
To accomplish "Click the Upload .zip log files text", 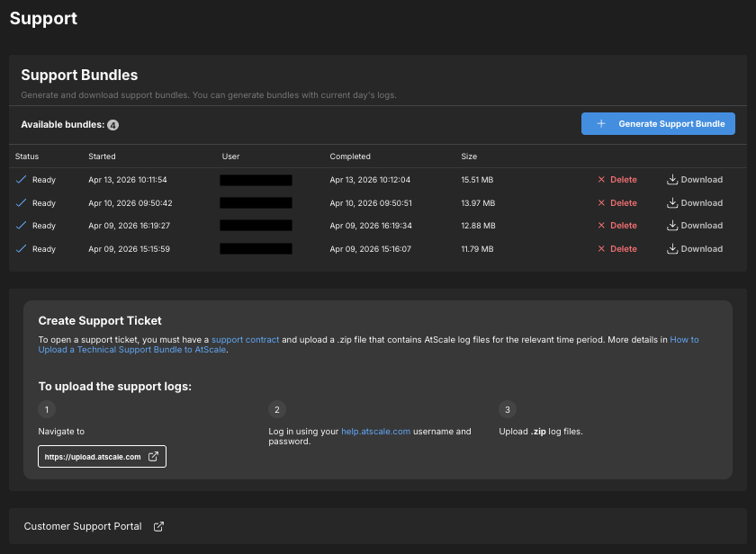I will tap(541, 432).
